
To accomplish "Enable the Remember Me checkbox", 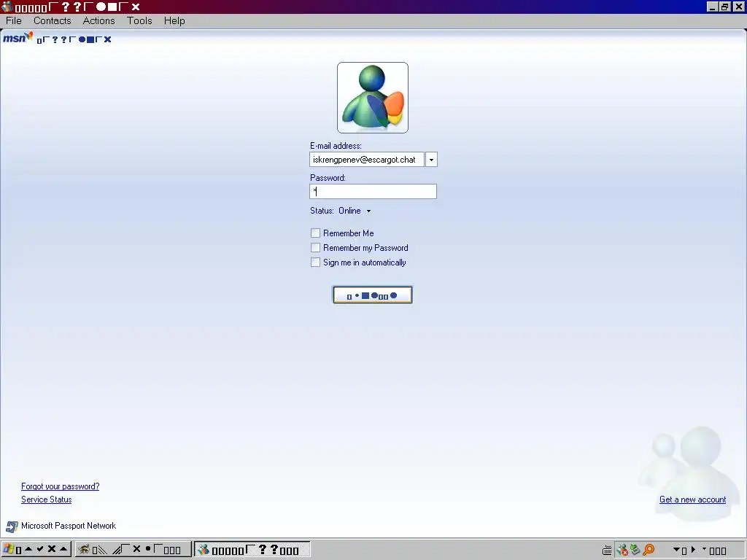I will click(315, 233).
